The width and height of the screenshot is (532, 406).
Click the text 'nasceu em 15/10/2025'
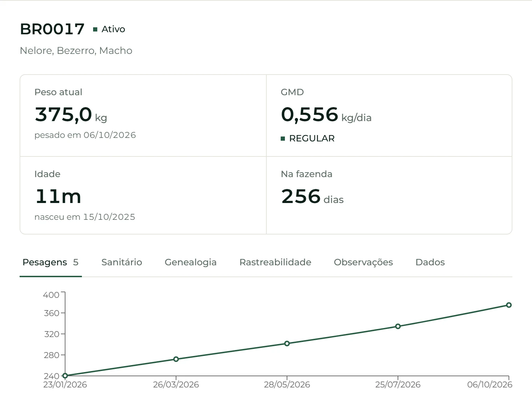tap(85, 217)
